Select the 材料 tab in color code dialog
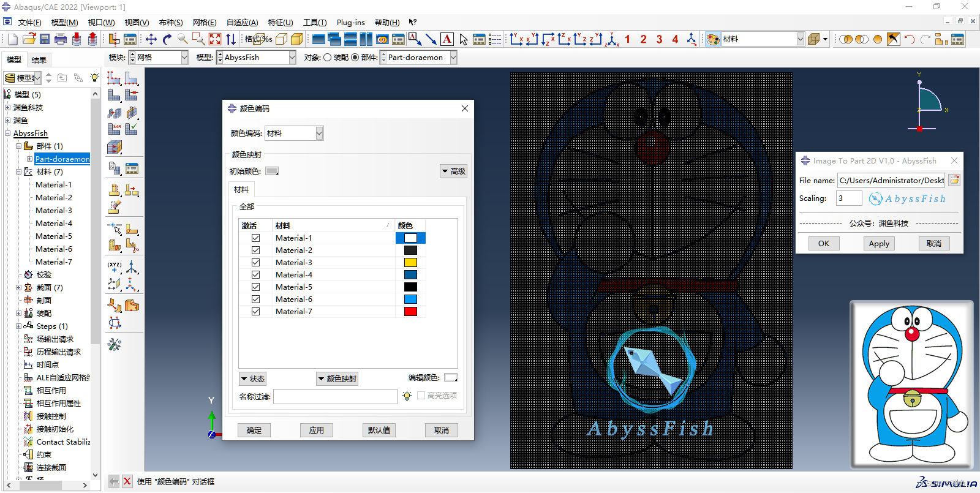 click(241, 189)
